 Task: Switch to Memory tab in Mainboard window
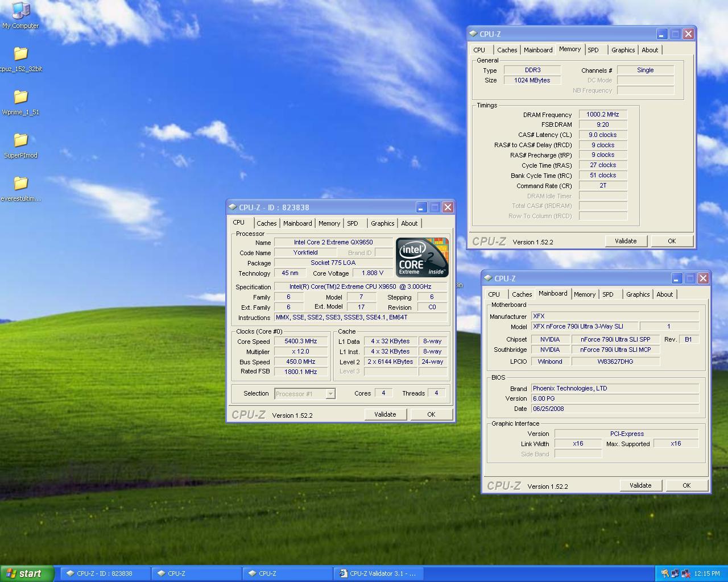[585, 294]
